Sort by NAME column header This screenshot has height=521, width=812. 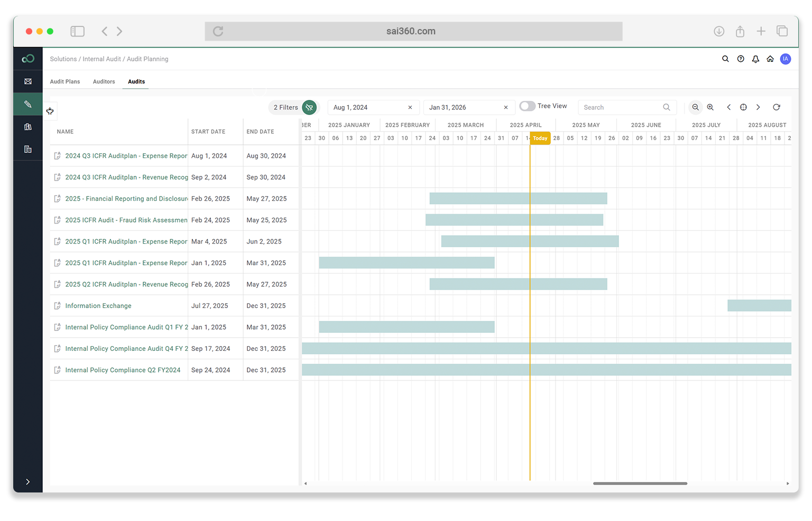[66, 132]
